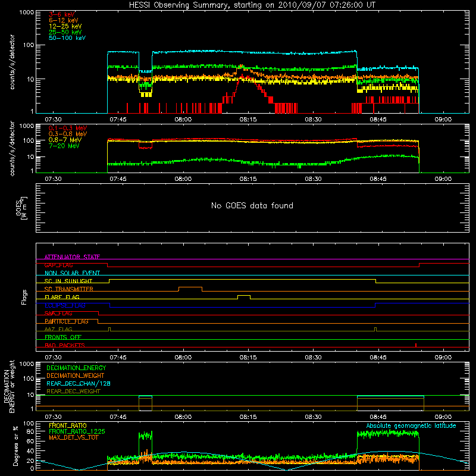Viewport: 476px width, 476px height.
Task: Click the HESSI Observing Summary title
Action: [x=252, y=5]
